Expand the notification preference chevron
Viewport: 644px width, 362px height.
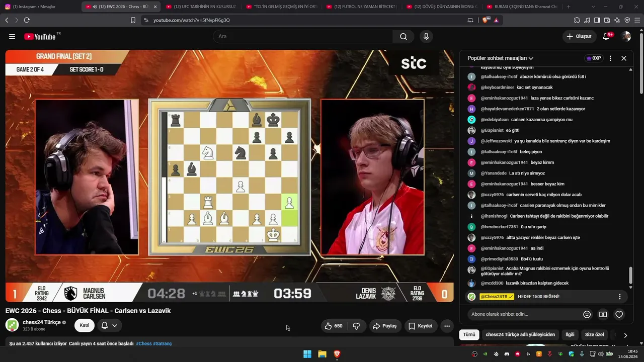pyautogui.click(x=115, y=325)
